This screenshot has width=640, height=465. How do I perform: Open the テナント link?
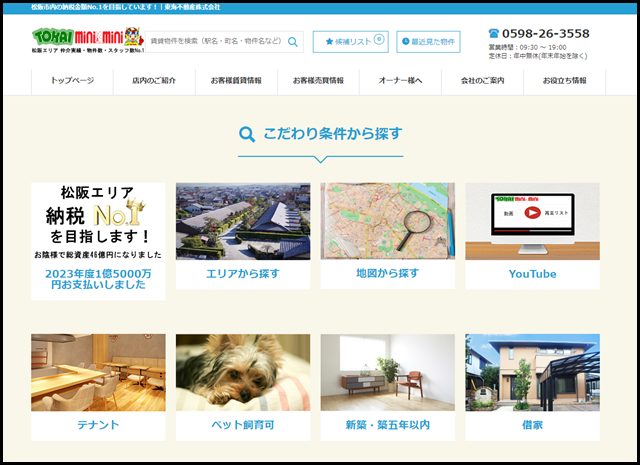(98, 425)
